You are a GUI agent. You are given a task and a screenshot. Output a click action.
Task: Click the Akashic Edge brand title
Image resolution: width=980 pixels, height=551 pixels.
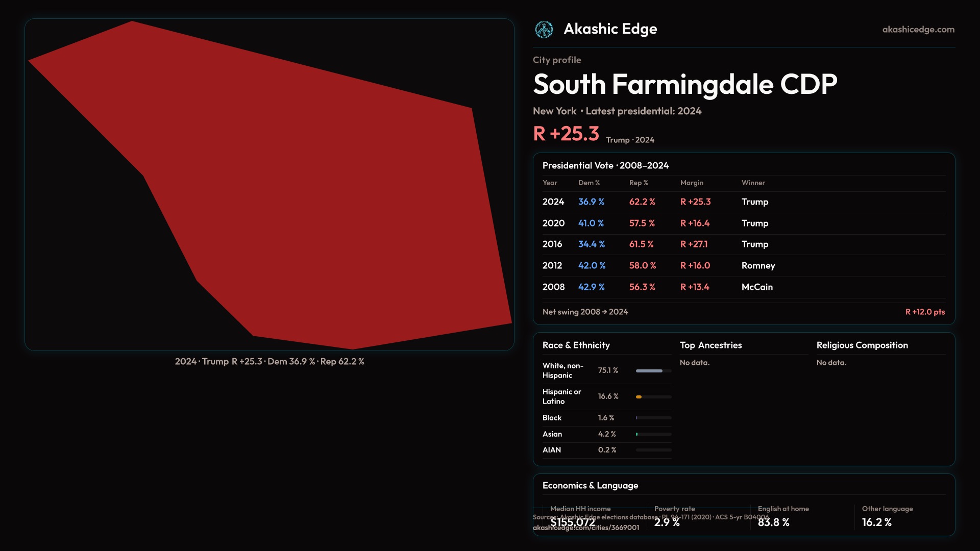(x=610, y=29)
